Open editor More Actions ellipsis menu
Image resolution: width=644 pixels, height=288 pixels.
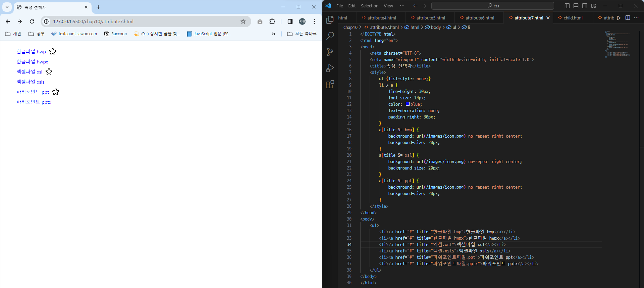tap(636, 18)
